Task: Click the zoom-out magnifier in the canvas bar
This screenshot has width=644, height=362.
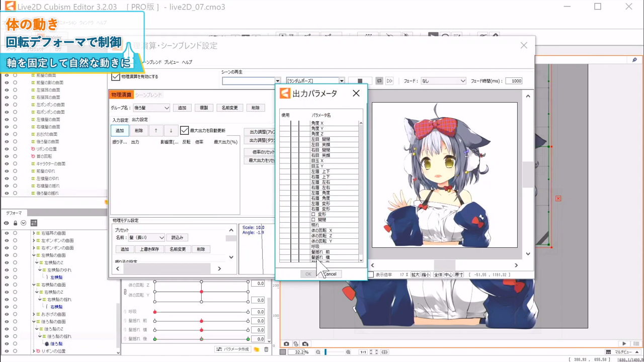Action: click(318, 352)
